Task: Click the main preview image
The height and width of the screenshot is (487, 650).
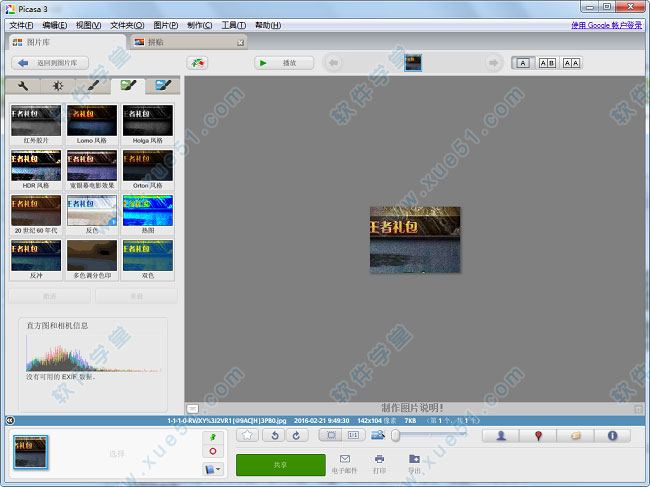Action: coord(415,240)
